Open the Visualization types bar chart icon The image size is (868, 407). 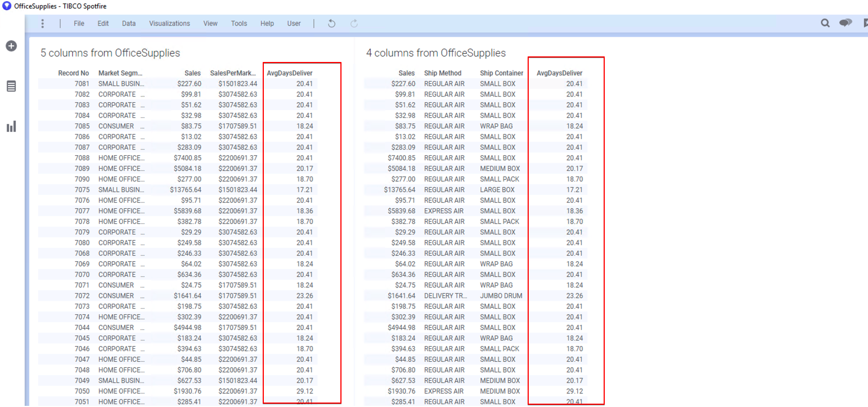(11, 127)
